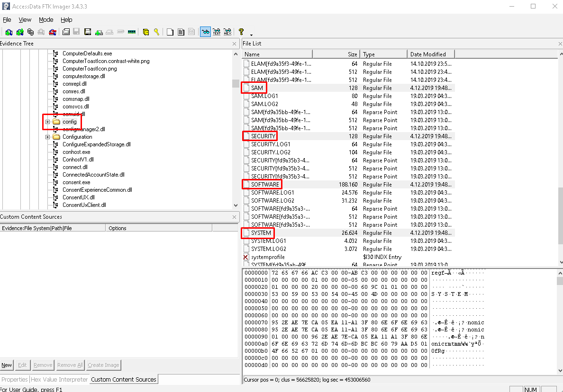Image resolution: width=563 pixels, height=392 pixels.
Task: Sort File List by Date Modified column
Action: pos(431,54)
